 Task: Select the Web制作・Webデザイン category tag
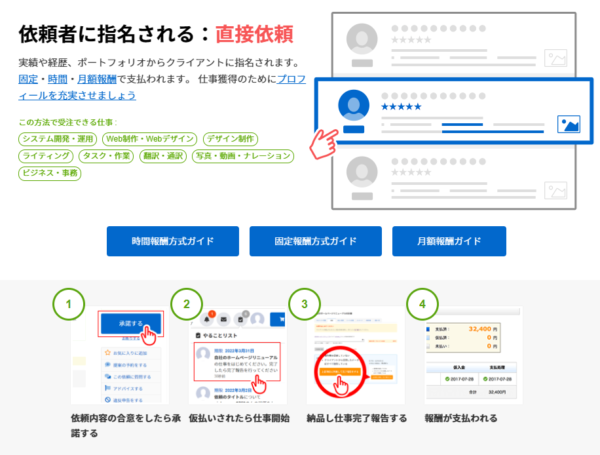tap(150, 139)
